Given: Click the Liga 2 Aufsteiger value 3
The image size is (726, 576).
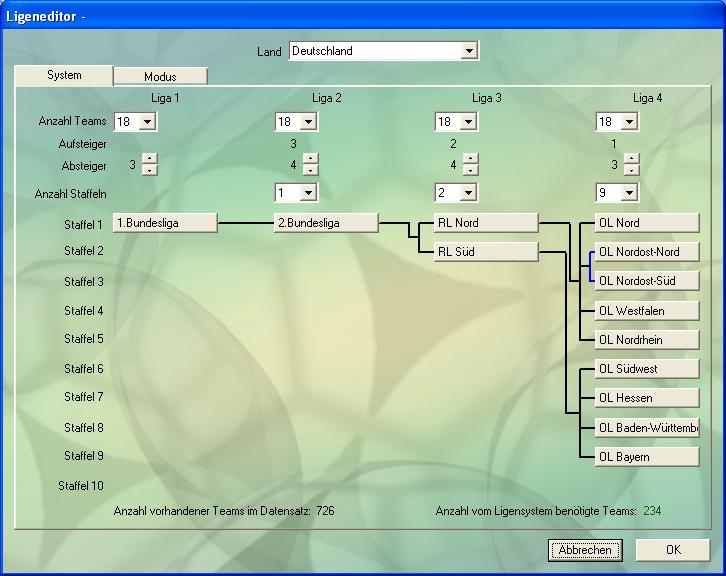Looking at the screenshot, I should click(x=293, y=144).
